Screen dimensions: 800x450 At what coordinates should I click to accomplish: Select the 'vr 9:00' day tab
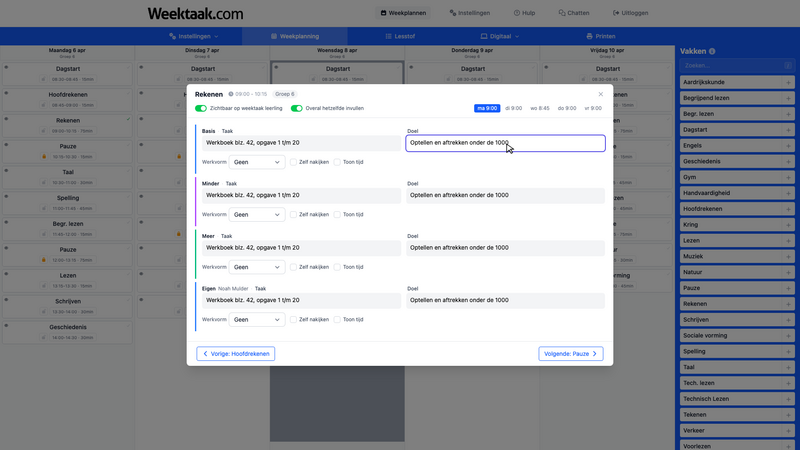[594, 108]
